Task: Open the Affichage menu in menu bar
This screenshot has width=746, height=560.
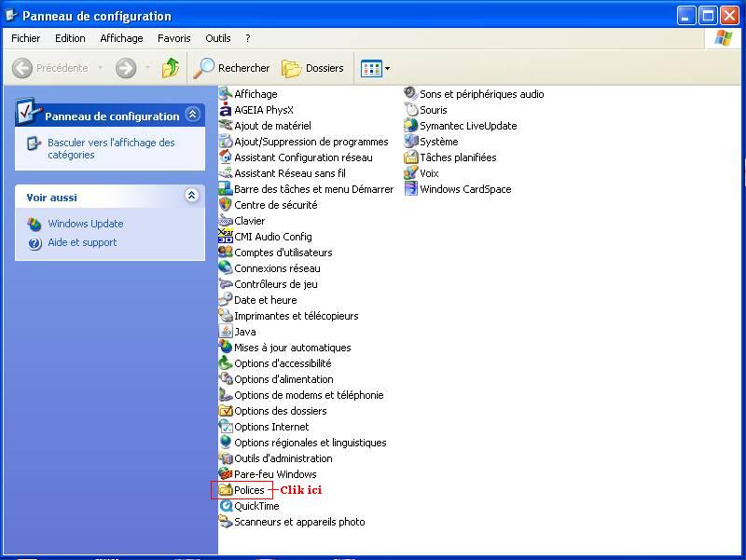Action: click(x=121, y=38)
